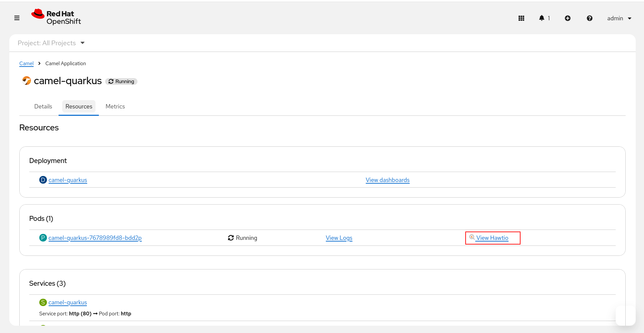Select the Resources tab

click(x=79, y=106)
